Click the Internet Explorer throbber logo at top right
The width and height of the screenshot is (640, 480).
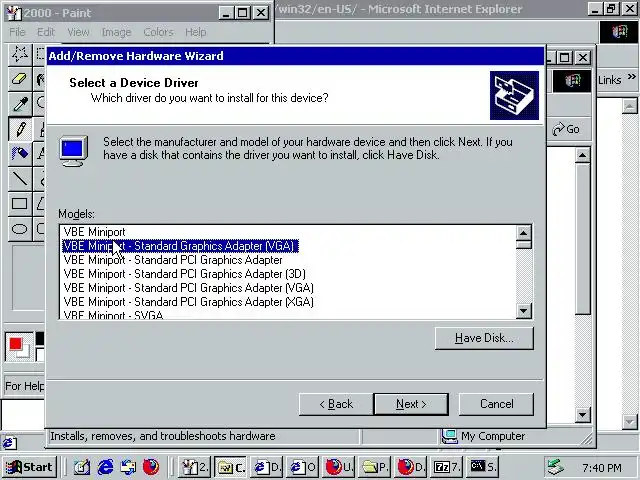pos(619,31)
